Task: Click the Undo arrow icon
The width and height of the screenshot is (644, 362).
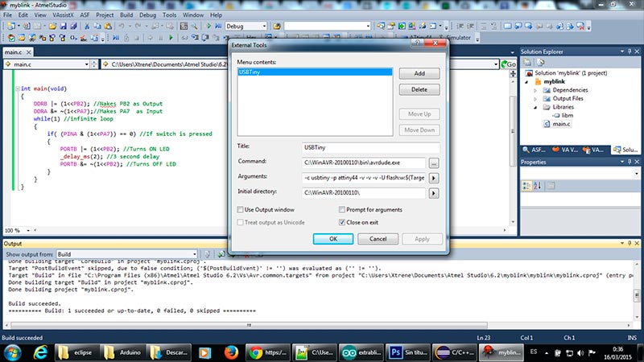Action: (122, 26)
